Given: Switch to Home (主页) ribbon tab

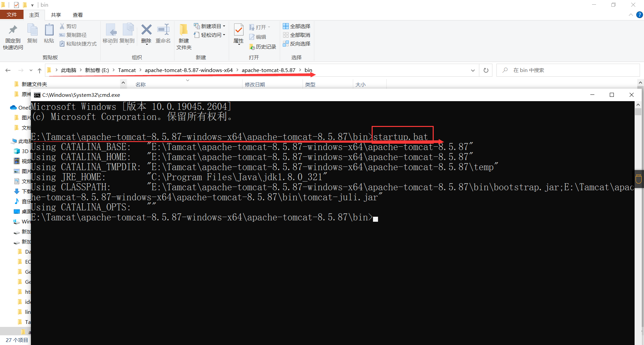Looking at the screenshot, I should 34,15.
